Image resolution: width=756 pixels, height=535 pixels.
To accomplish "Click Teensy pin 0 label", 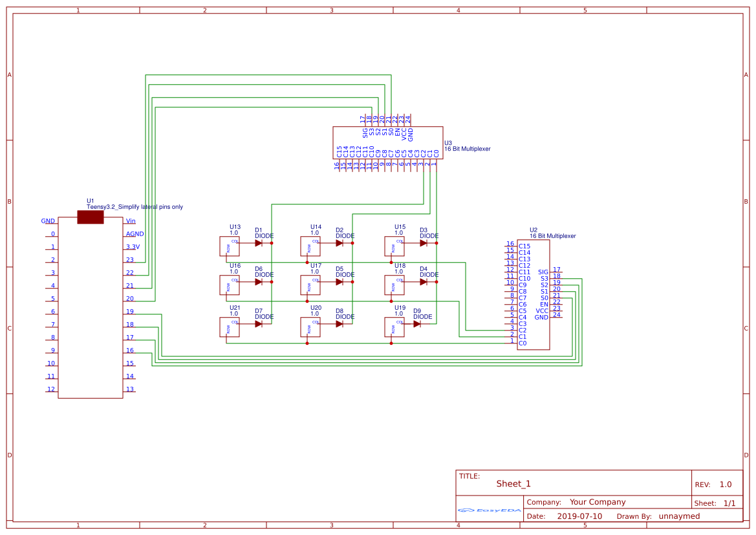I will tap(53, 234).
